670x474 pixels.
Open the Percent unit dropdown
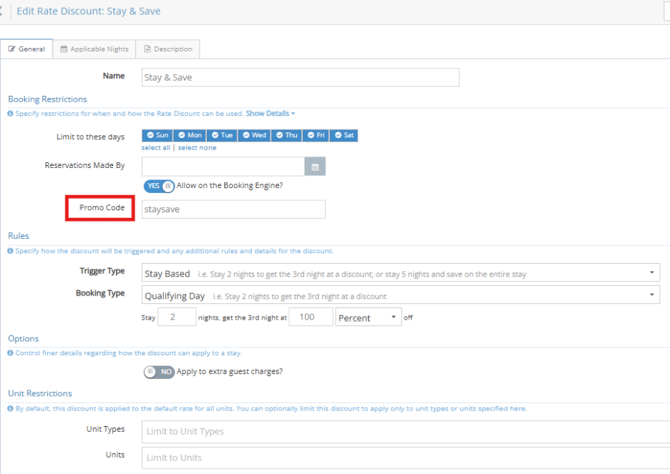pyautogui.click(x=367, y=318)
